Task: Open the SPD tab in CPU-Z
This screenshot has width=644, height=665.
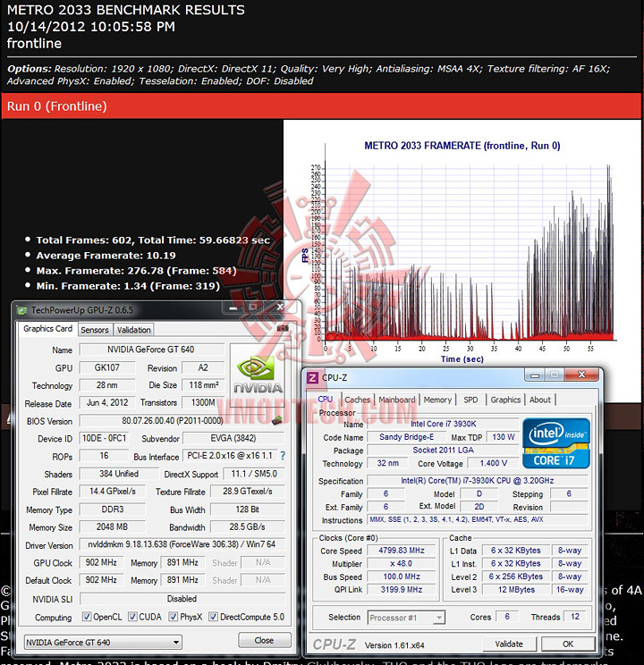Action: pyautogui.click(x=470, y=400)
